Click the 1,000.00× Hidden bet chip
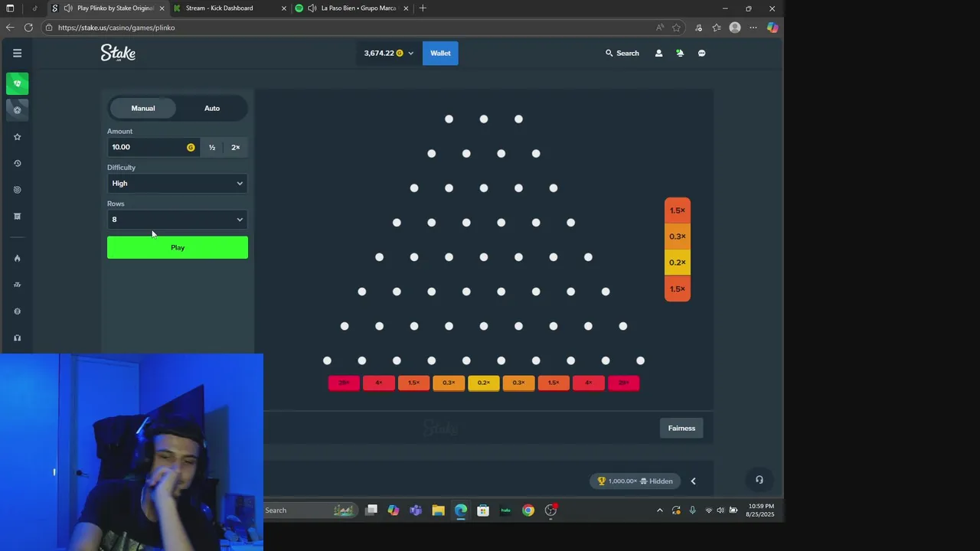The image size is (980, 551). click(635, 481)
